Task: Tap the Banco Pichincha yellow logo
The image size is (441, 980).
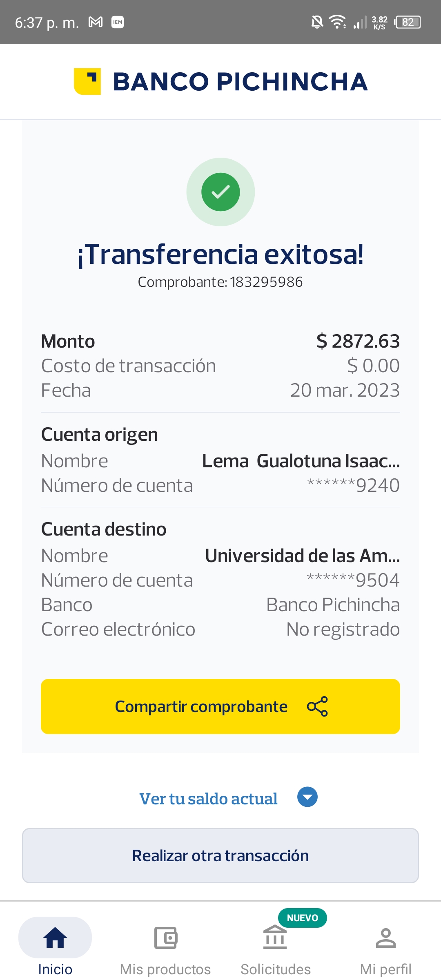Action: [x=87, y=81]
